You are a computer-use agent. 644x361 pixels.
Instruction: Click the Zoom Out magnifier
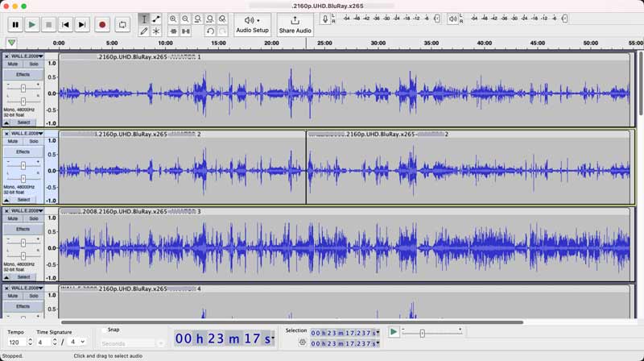click(185, 19)
